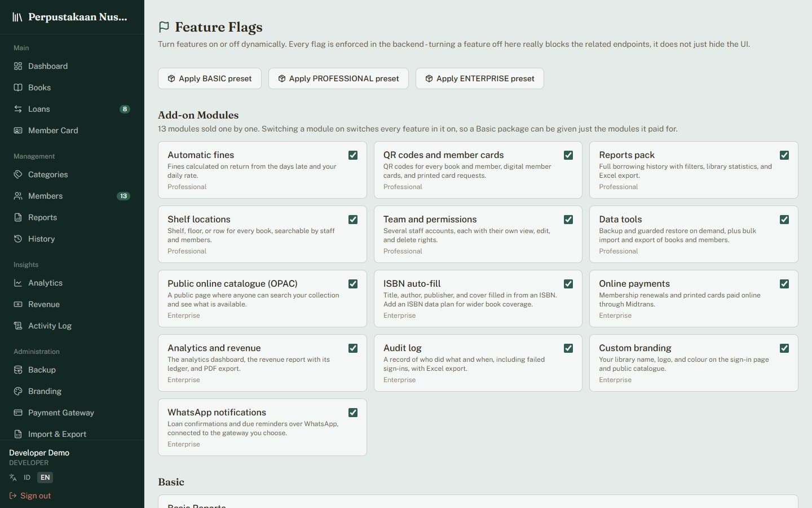The width and height of the screenshot is (812, 508).
Task: Toggle the ISBN auto-fill checkbox
Action: pos(568,284)
